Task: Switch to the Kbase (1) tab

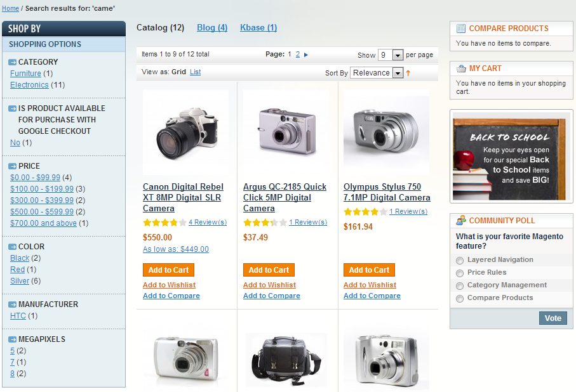Action: pyautogui.click(x=258, y=27)
